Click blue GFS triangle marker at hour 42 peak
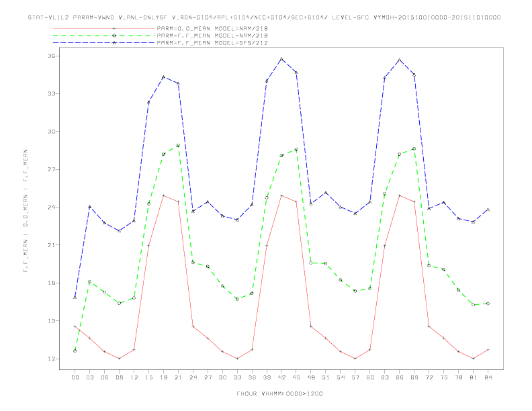 coord(281,59)
